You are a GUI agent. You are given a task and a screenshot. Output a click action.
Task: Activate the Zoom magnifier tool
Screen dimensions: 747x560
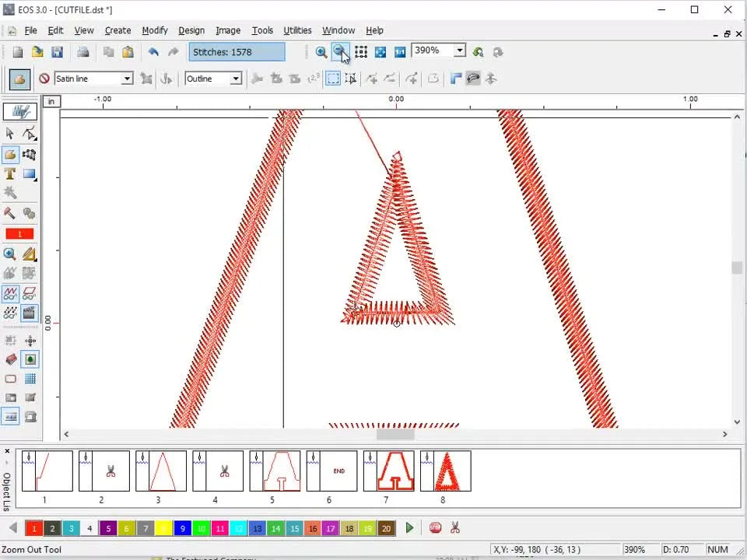(x=11, y=254)
